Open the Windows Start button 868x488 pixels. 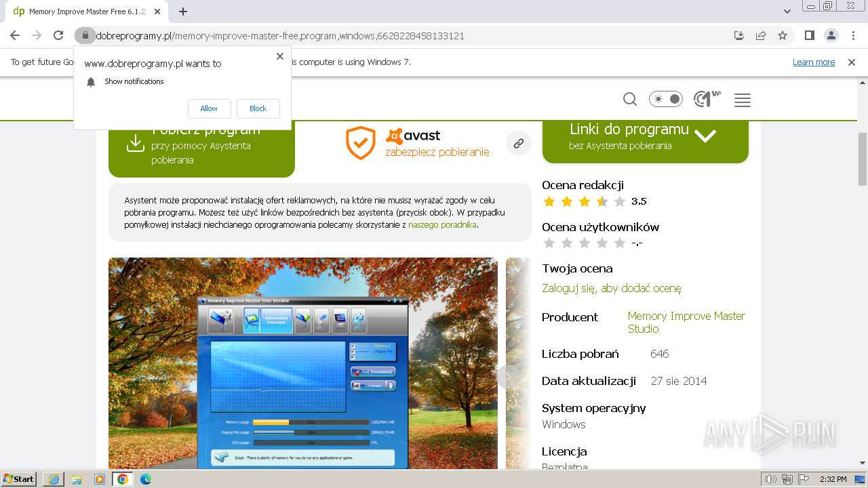point(19,479)
